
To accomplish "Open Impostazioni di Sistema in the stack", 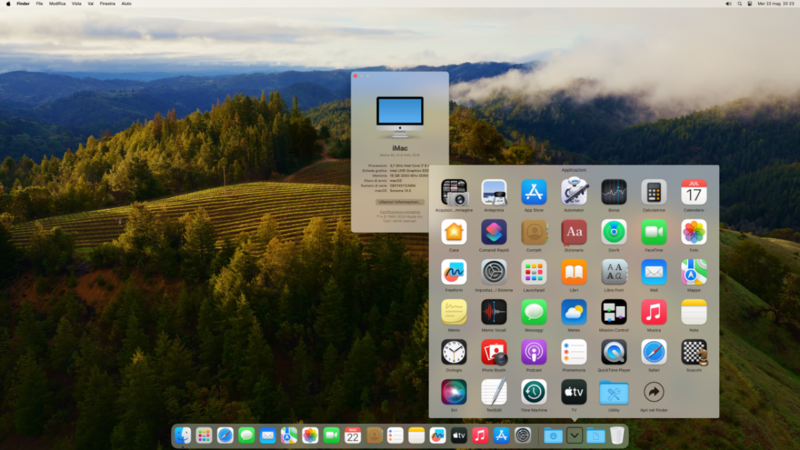I will click(x=494, y=272).
